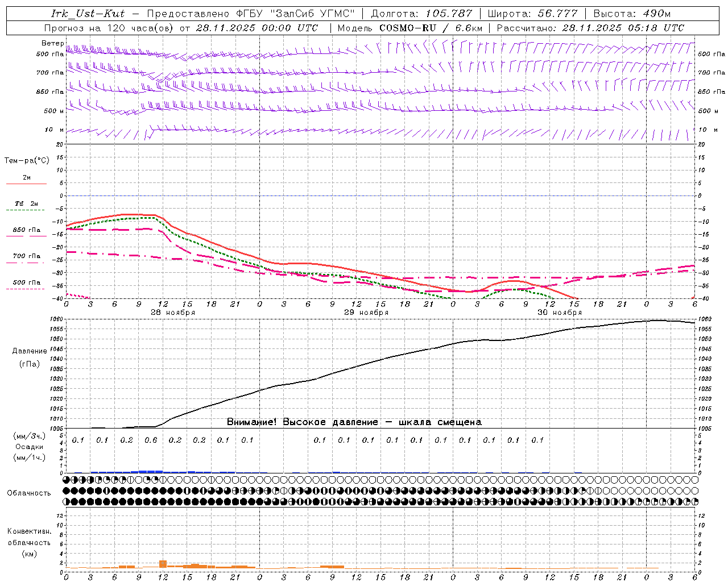Click the Конвективн. облачность label

pos(29,537)
